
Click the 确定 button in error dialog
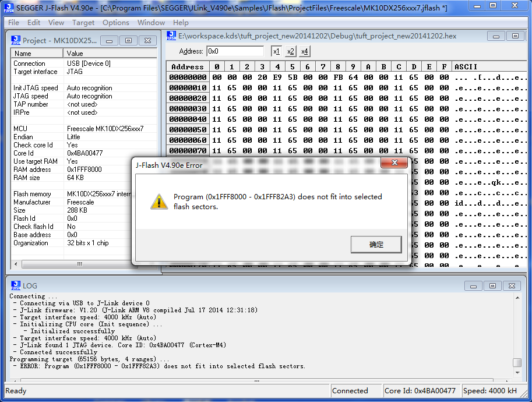(x=376, y=245)
